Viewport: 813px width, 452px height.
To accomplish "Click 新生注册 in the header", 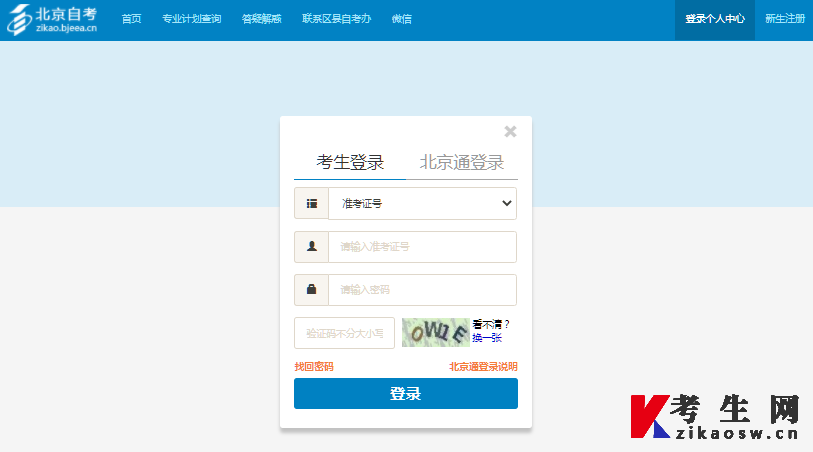I will tap(785, 19).
